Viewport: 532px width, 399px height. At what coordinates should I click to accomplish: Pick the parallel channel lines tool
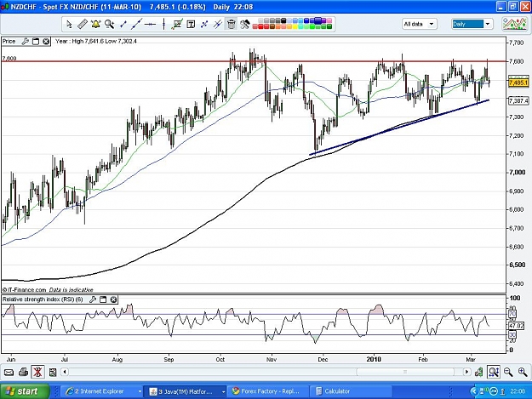tap(218, 24)
